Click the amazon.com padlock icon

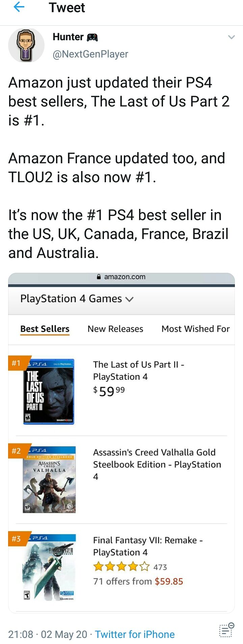[99, 277]
